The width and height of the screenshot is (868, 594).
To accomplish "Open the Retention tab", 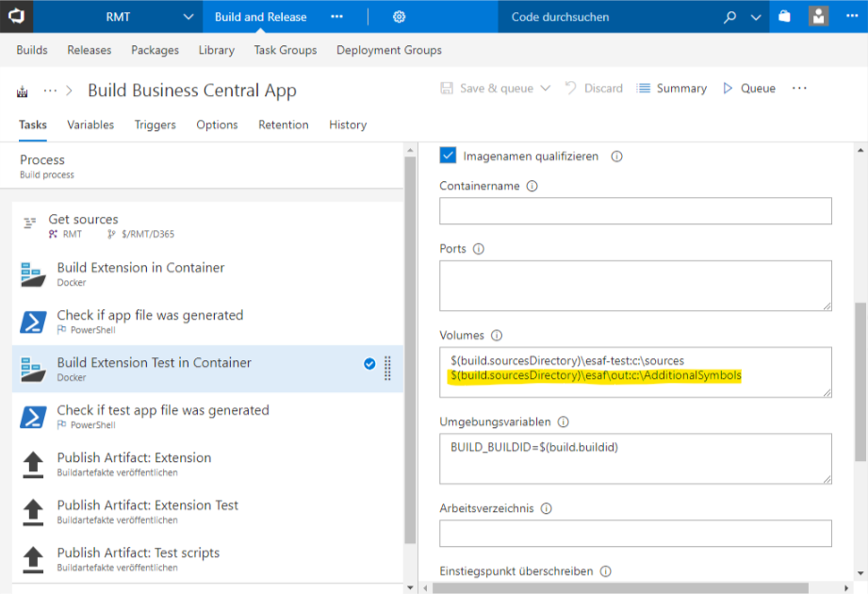I will tap(284, 124).
